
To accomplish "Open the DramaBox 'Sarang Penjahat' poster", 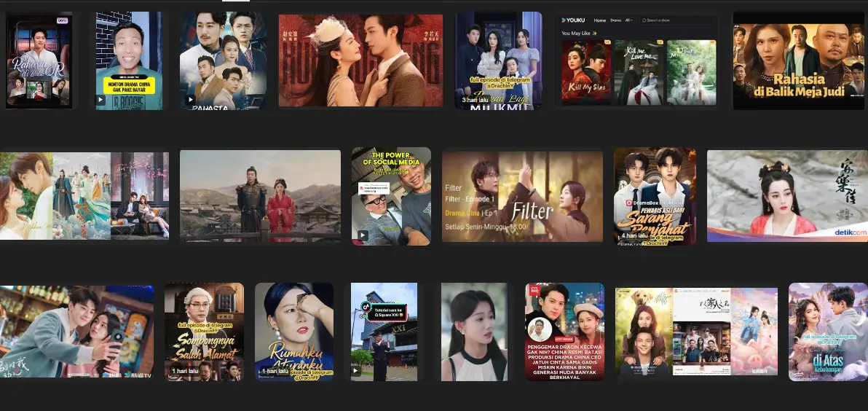I will click(x=655, y=196).
